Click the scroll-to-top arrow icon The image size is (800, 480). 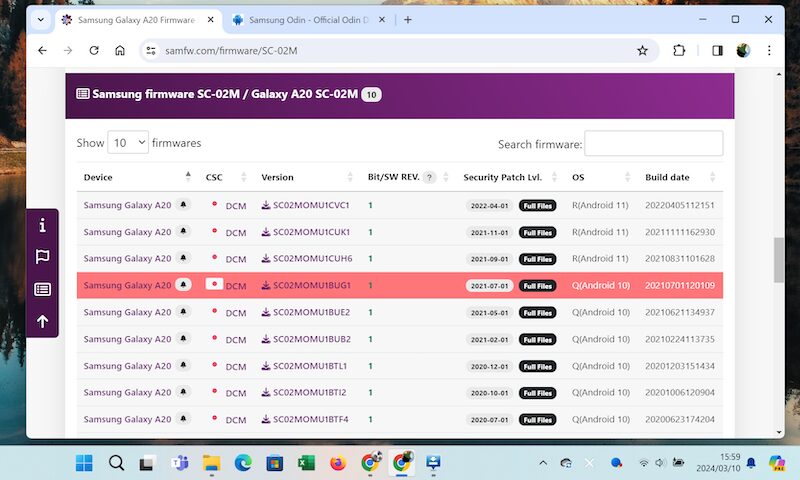pos(42,321)
